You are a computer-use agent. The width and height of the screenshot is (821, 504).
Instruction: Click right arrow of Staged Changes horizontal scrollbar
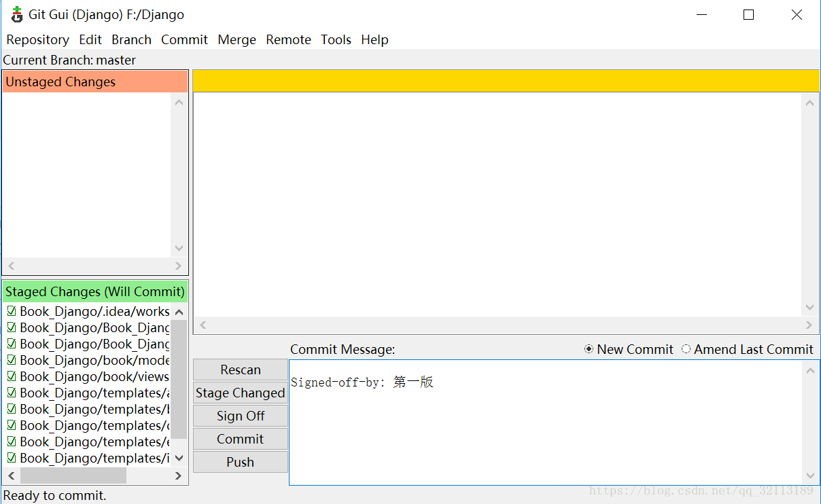[x=178, y=475]
